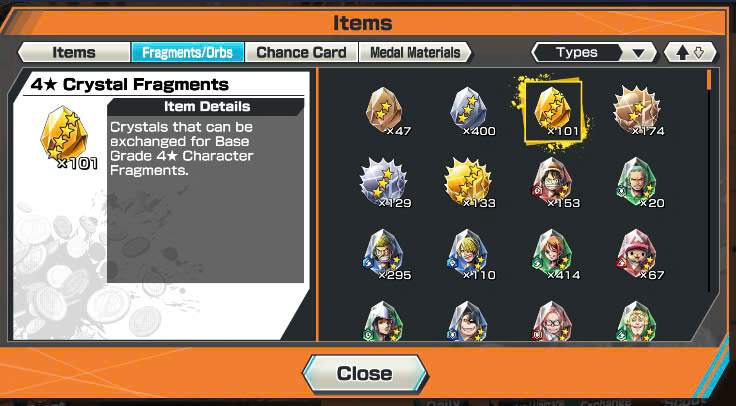Screen dimensions: 736x406
Task: Switch to the Chance Card tab
Action: [x=301, y=52]
